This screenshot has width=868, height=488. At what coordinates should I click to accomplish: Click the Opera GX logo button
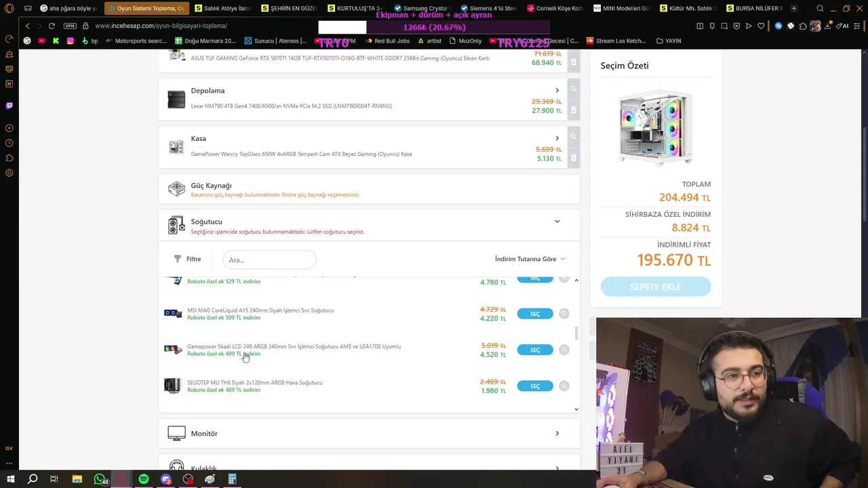(9, 8)
